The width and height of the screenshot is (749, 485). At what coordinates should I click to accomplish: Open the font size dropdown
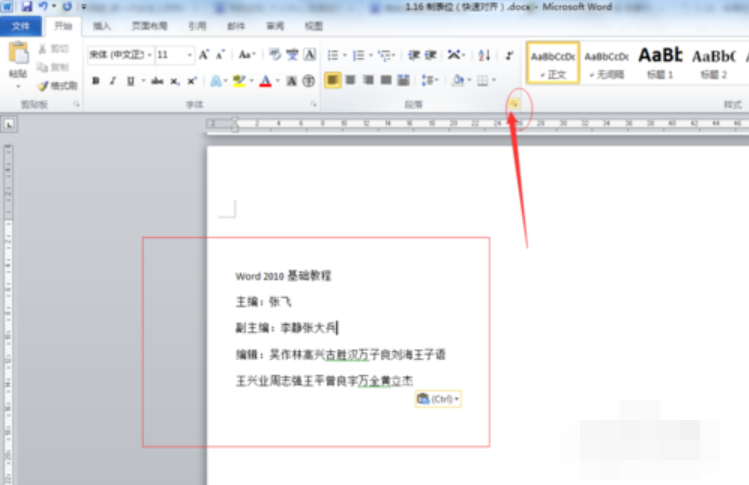[175, 55]
